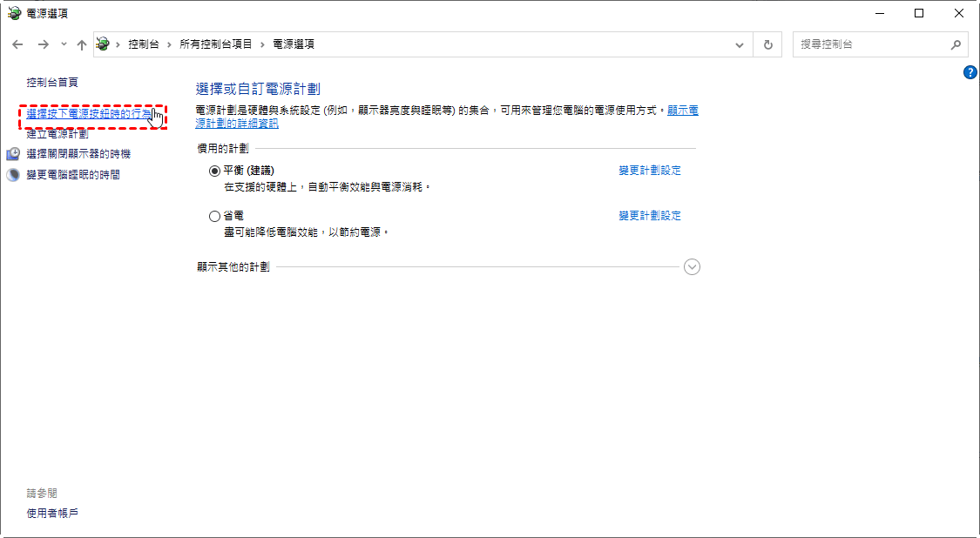Refresh the current control panel view

pyautogui.click(x=768, y=45)
